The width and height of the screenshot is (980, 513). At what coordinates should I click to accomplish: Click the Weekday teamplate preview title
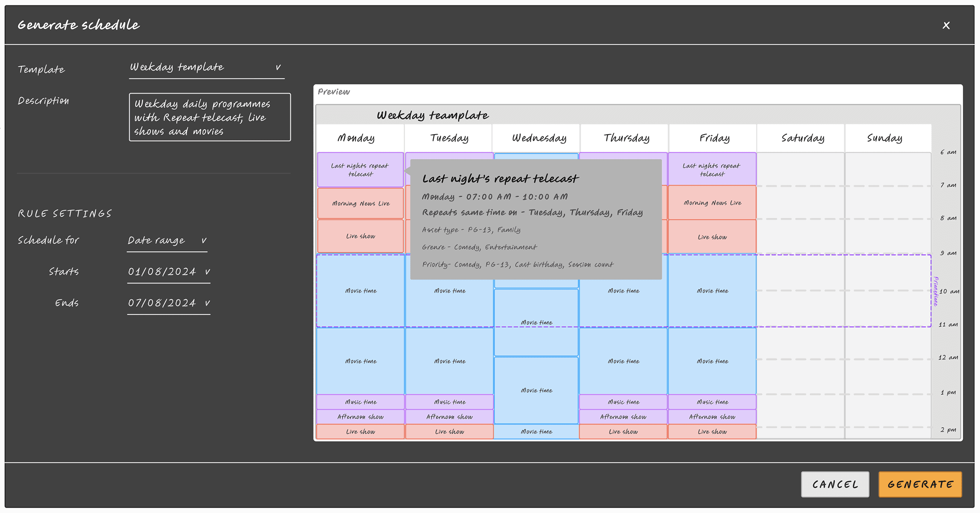coord(433,115)
